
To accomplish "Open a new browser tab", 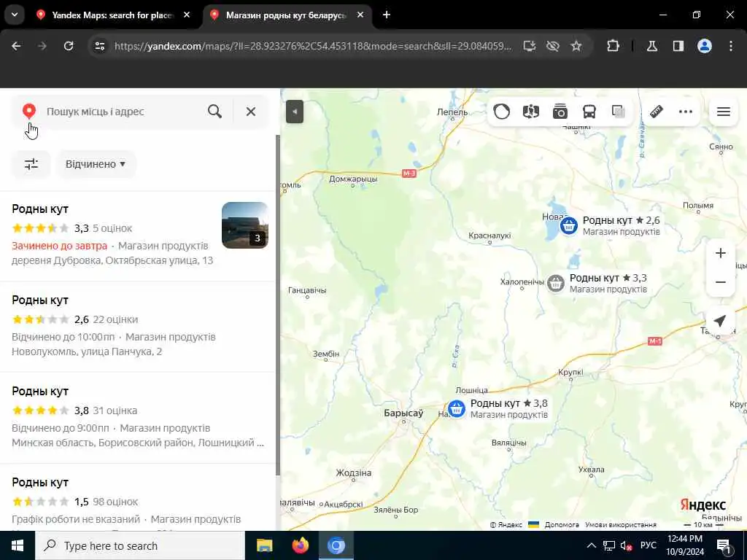I will click(387, 15).
